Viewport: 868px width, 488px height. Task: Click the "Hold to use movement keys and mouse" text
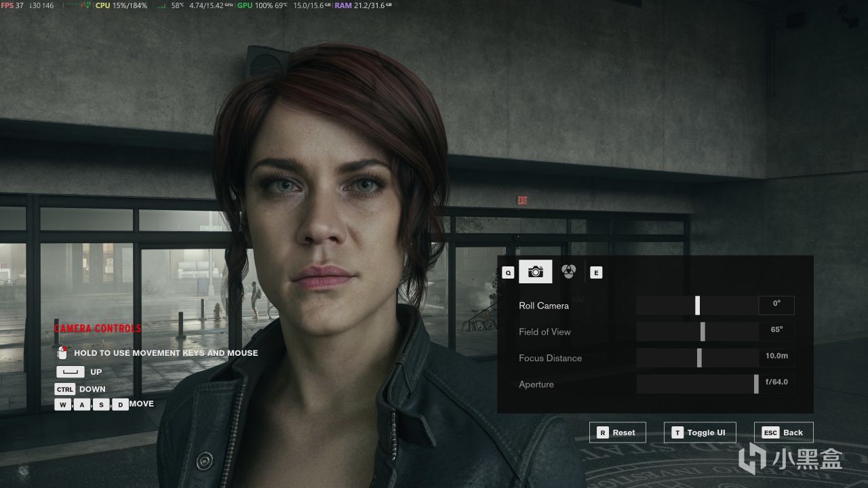pyautogui.click(x=166, y=353)
